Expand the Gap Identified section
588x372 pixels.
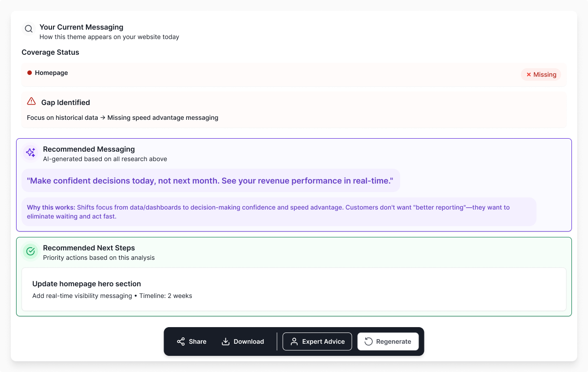pos(65,102)
